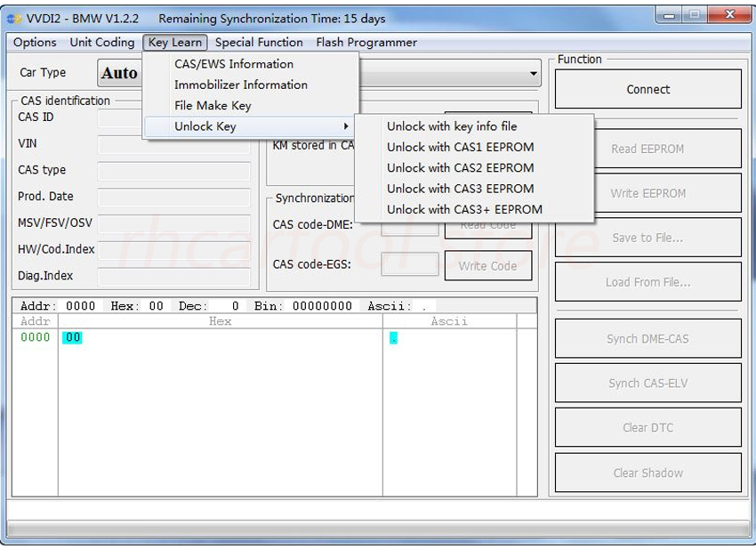Viewport: 756px width, 550px height.
Task: Click the Hex column header
Action: tap(221, 321)
